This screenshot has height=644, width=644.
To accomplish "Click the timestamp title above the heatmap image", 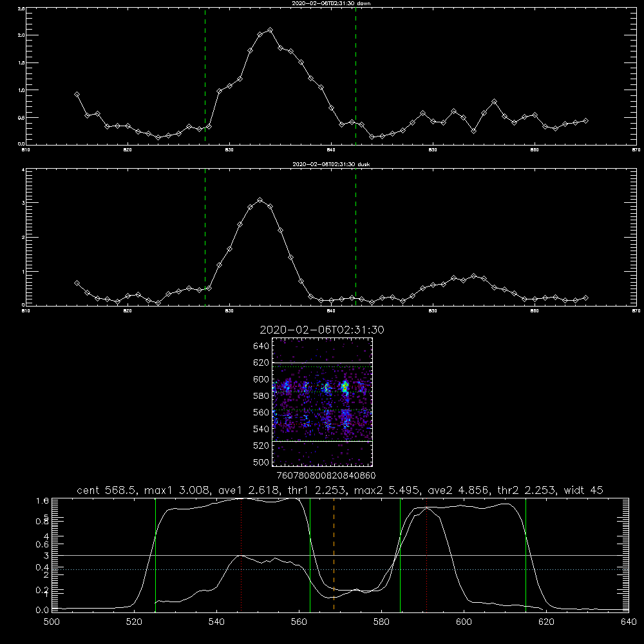I will (x=322, y=330).
